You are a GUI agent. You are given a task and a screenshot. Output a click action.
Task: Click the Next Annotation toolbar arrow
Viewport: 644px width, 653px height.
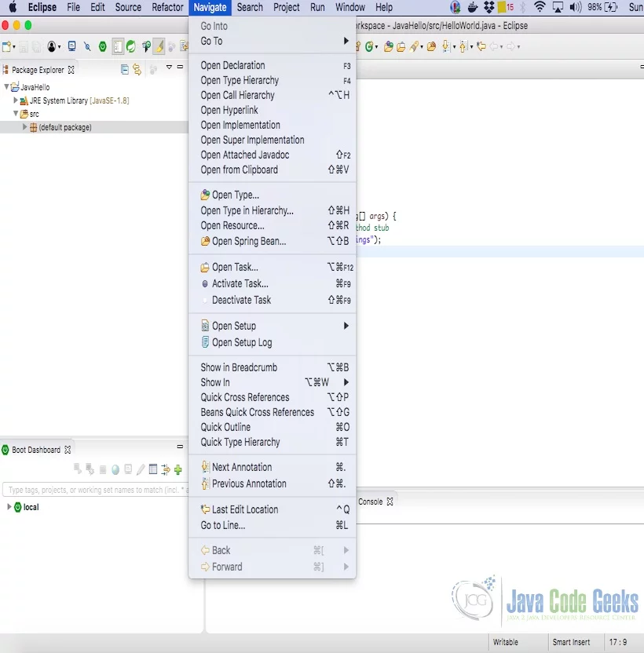pyautogui.click(x=446, y=46)
